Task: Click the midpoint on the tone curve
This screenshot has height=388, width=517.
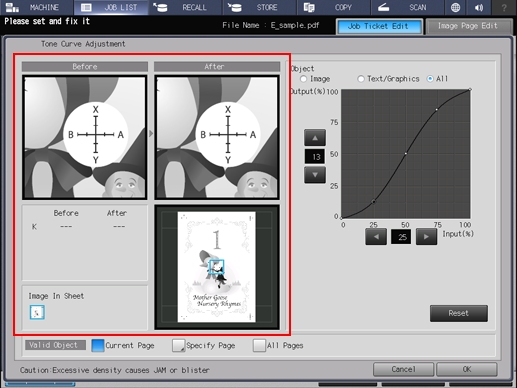Action: click(406, 153)
